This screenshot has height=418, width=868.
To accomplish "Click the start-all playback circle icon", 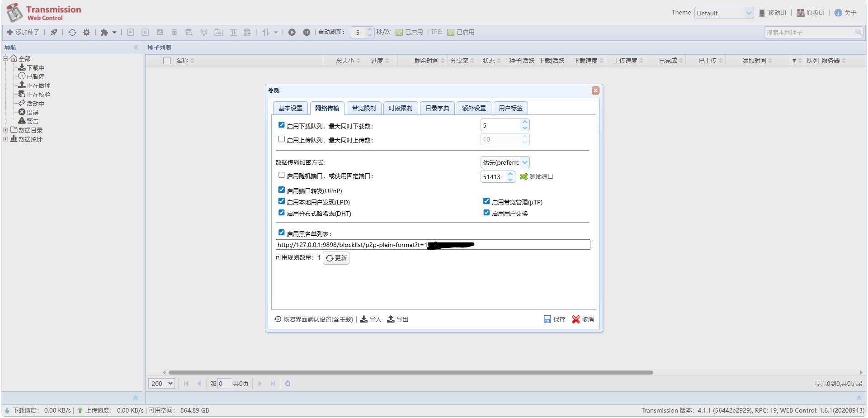I will [292, 32].
